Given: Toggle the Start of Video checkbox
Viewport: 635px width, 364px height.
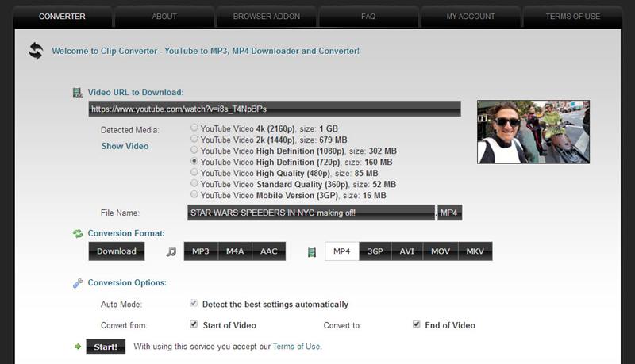Looking at the screenshot, I should (194, 324).
